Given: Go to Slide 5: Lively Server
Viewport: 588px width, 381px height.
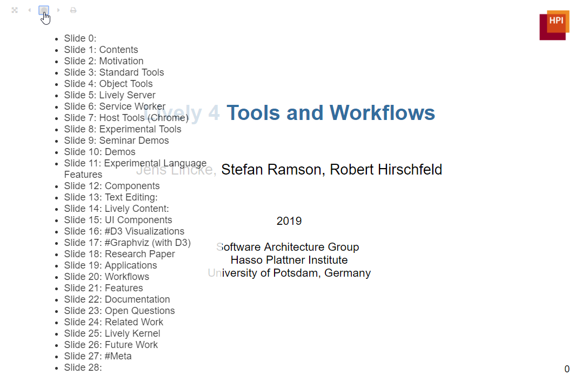Looking at the screenshot, I should pos(110,95).
